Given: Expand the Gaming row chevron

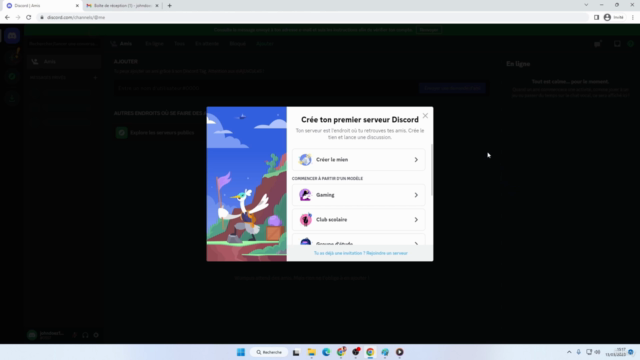Looking at the screenshot, I should coord(416,195).
